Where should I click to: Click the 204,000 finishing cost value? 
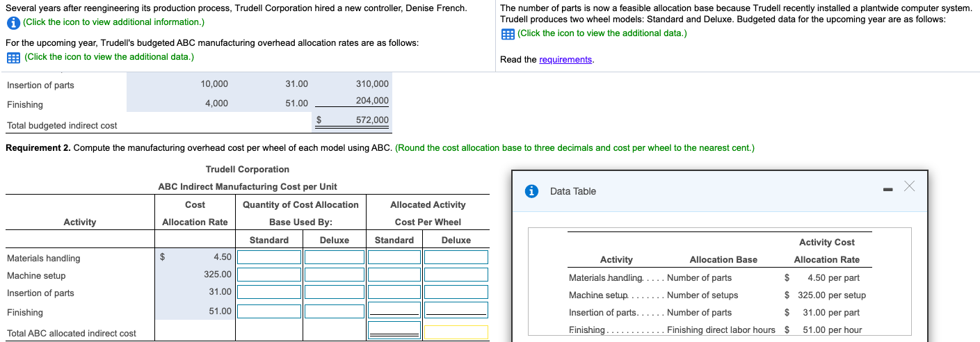click(x=372, y=101)
